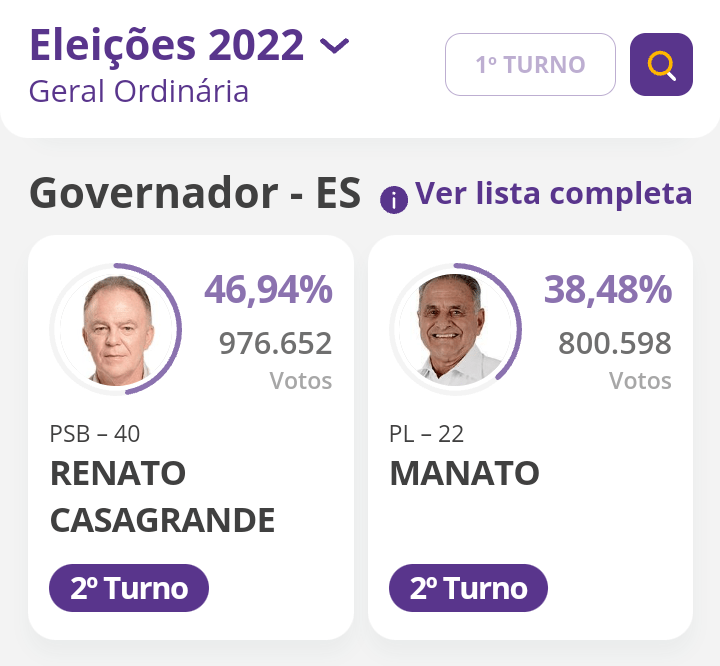Screen dimensions: 720x666
Task: Expand the Eleições 2022 dropdown chevron
Action: pyautogui.click(x=334, y=46)
